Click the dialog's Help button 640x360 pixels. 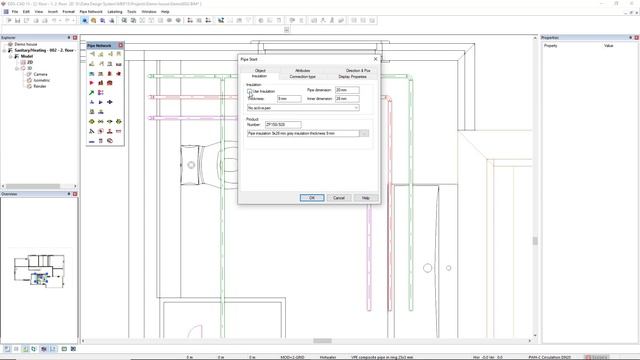coord(366,198)
